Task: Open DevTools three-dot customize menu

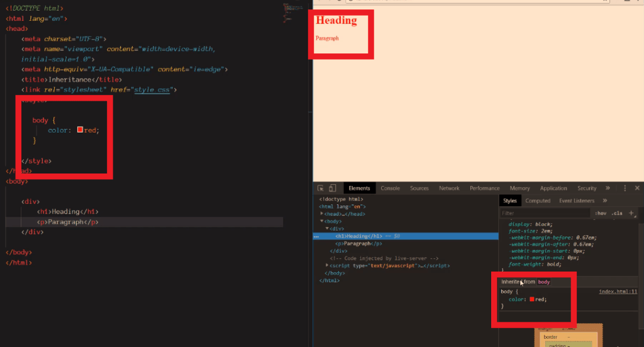Action: point(625,188)
